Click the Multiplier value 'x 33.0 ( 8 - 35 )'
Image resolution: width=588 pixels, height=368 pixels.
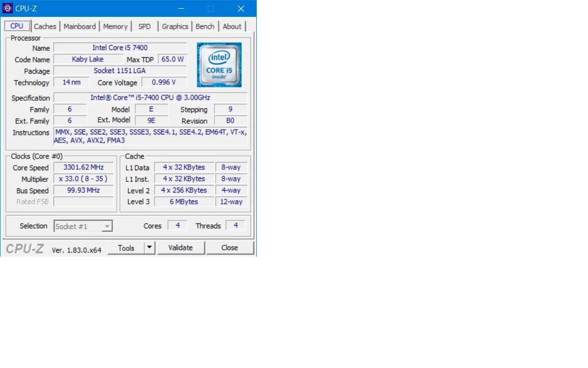click(x=83, y=179)
